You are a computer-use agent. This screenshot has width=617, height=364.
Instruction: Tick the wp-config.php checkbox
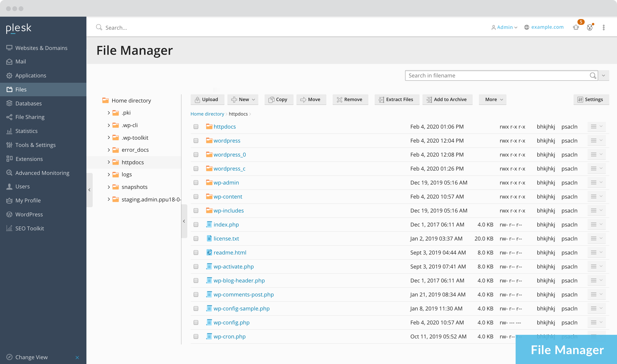pyautogui.click(x=196, y=322)
